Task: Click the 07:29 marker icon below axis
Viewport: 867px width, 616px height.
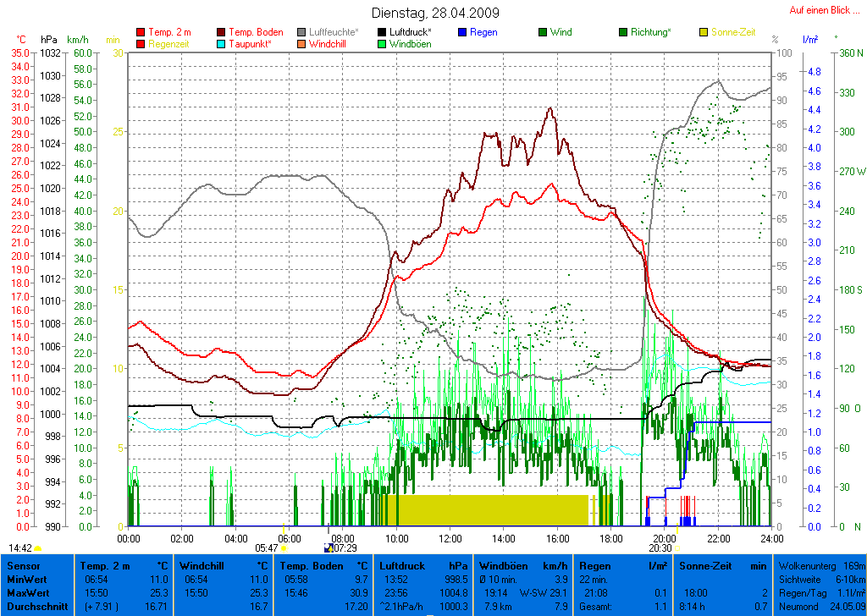Action: (x=329, y=548)
